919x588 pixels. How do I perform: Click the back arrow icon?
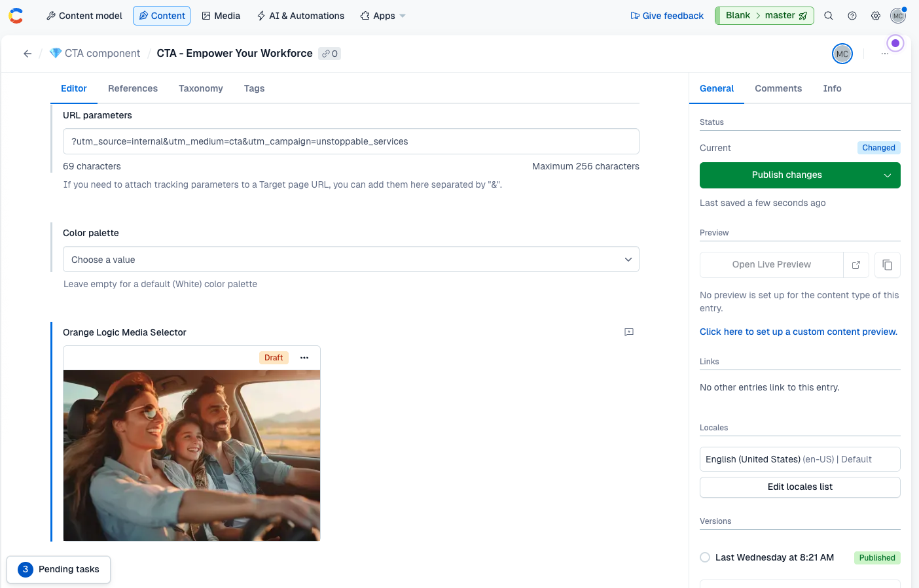(27, 54)
